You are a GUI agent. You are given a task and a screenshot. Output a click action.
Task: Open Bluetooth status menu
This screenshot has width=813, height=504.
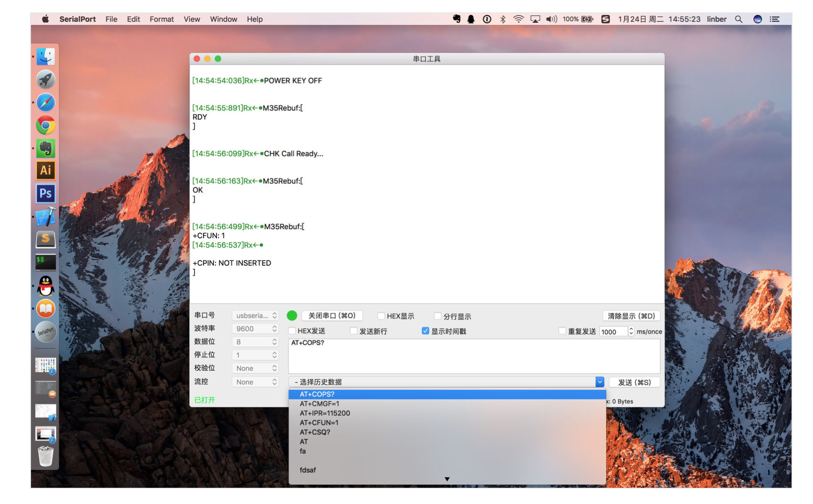[x=503, y=19]
